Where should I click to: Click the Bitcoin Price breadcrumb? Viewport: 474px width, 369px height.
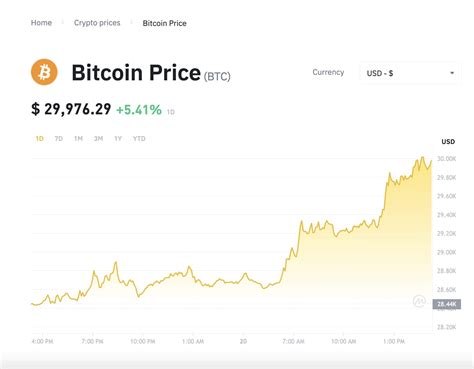[164, 23]
